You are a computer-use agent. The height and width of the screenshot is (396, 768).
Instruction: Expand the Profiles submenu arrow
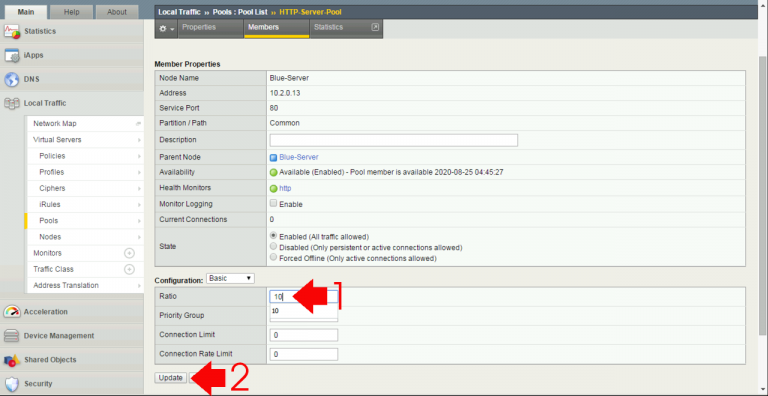click(139, 173)
